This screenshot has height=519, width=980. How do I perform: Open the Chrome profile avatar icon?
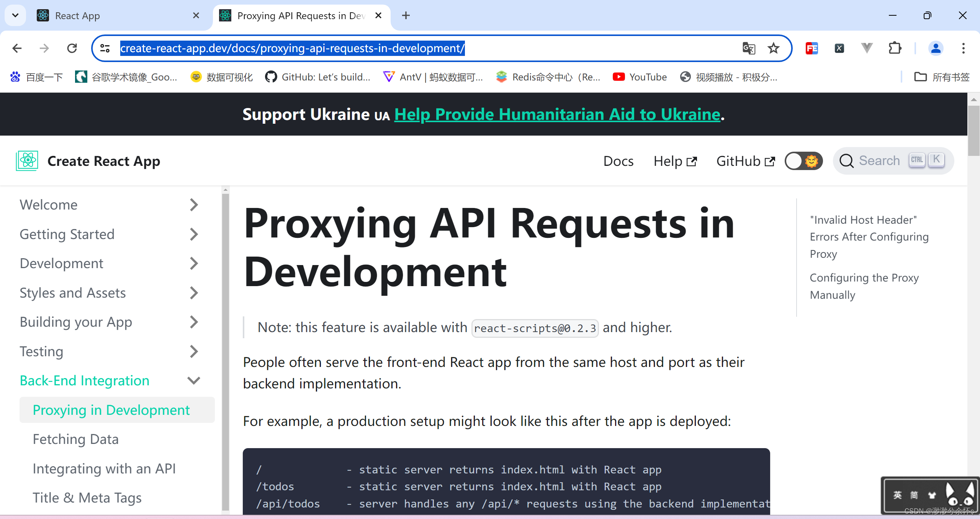[936, 48]
